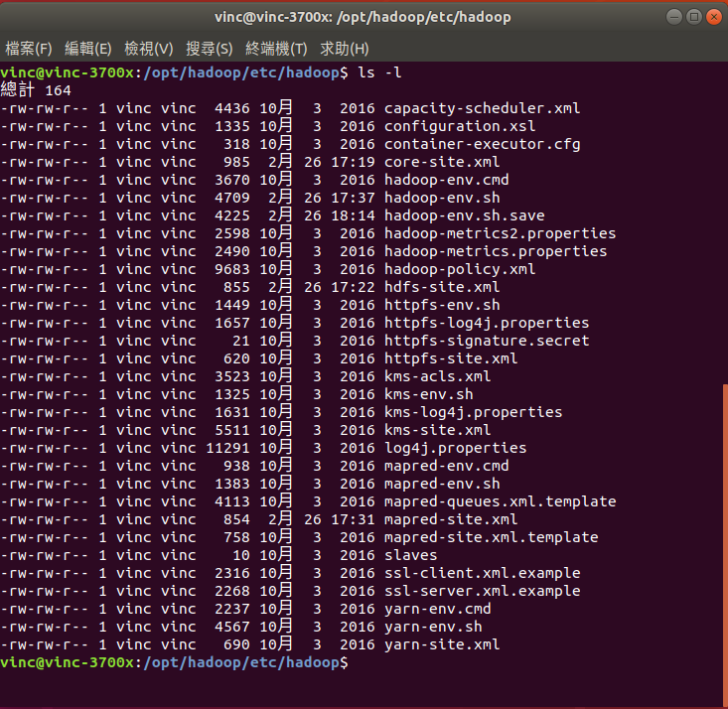Close the terminal window
Image resolution: width=728 pixels, height=709 pixels.
[710, 16]
